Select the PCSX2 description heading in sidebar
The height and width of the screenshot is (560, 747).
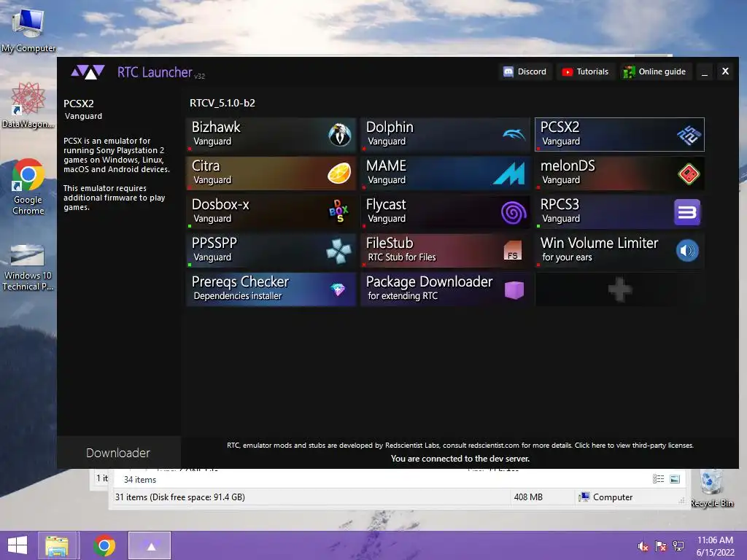coord(79,104)
